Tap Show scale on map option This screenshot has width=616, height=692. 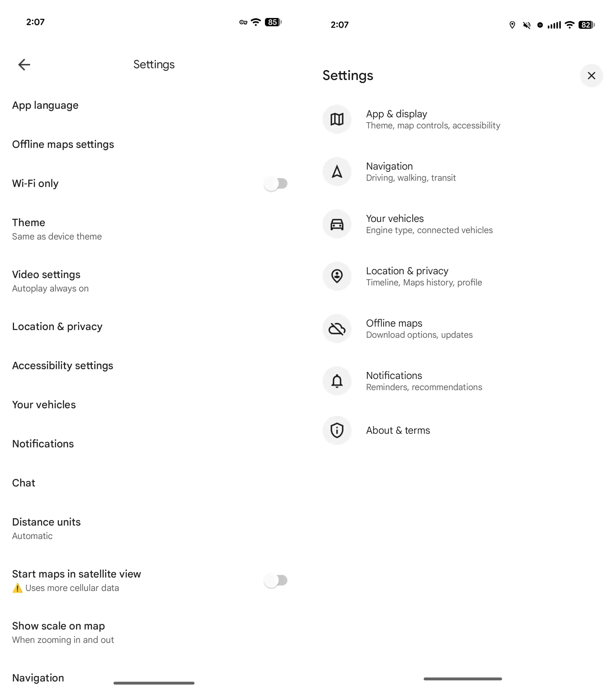click(63, 632)
